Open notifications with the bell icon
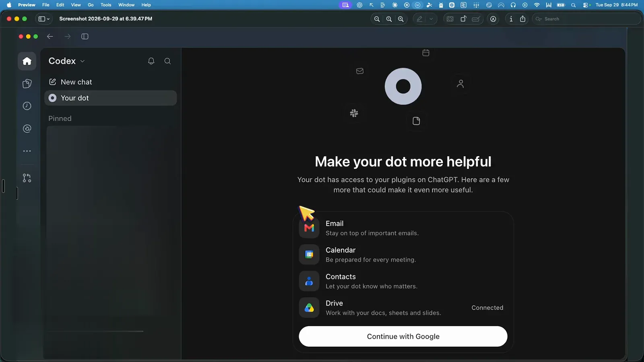 [151, 61]
